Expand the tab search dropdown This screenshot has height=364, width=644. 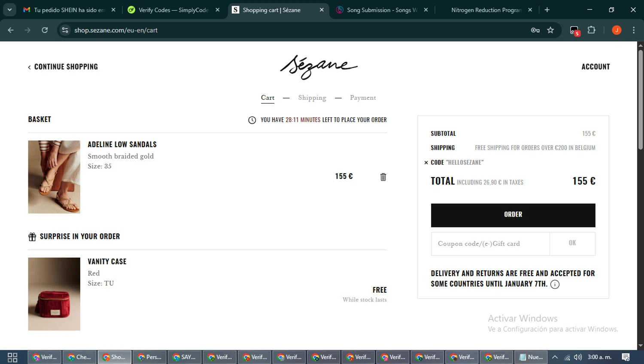9,10
